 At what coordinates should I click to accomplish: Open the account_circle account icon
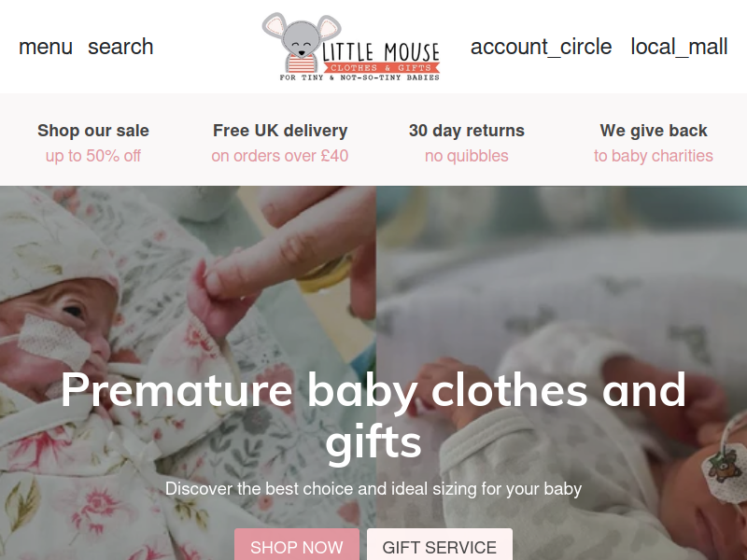[541, 47]
